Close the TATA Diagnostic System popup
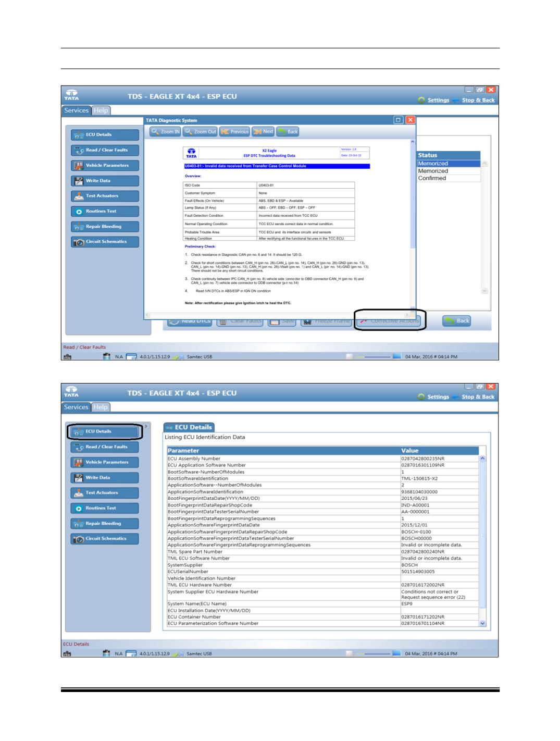This screenshot has height=741, width=560. pos(410,120)
